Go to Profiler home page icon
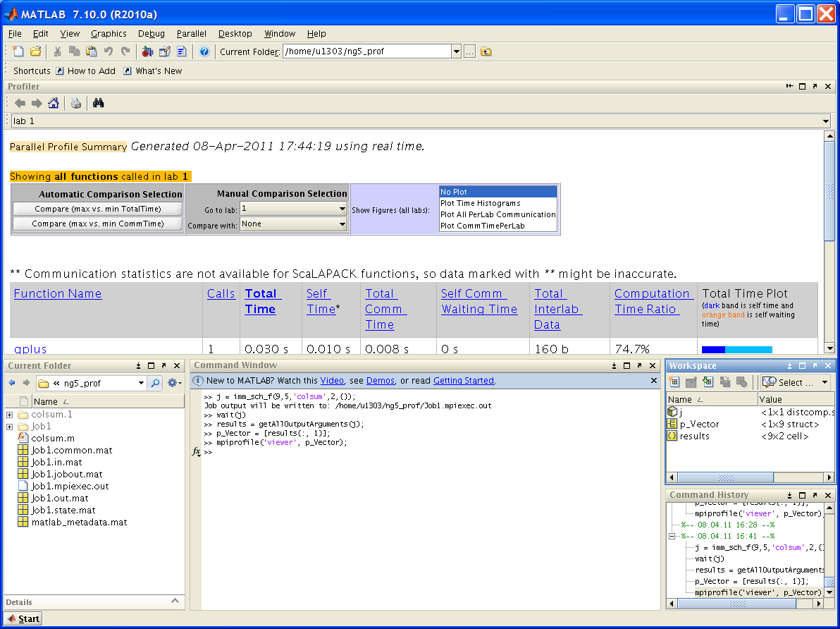Image resolution: width=840 pixels, height=629 pixels. click(x=53, y=103)
